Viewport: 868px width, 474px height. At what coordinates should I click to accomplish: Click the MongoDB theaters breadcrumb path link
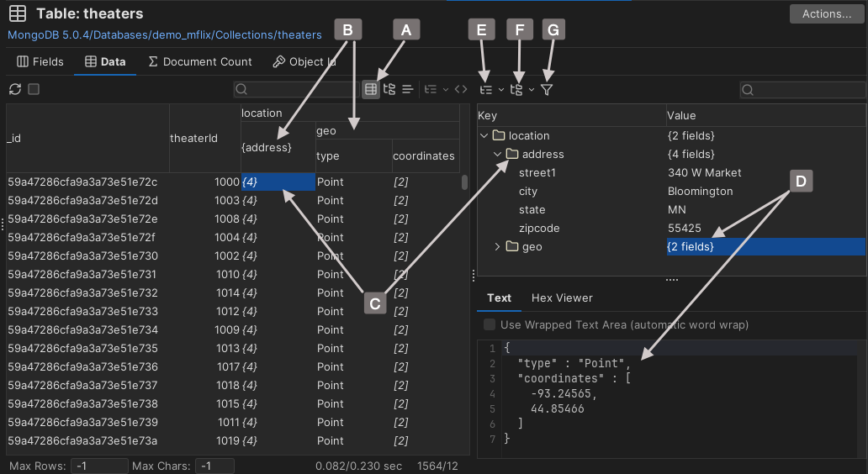165,35
